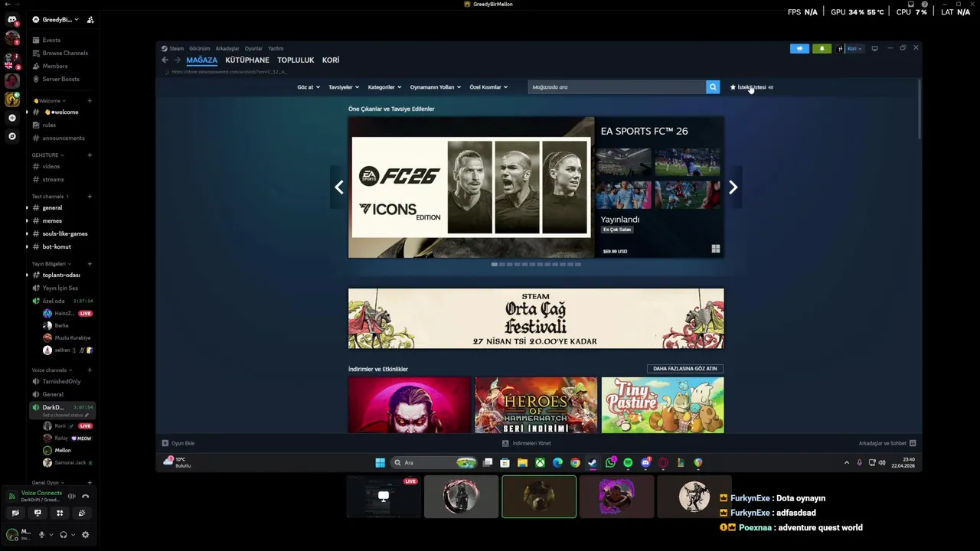Expand the microphone input options arrow

(51, 535)
